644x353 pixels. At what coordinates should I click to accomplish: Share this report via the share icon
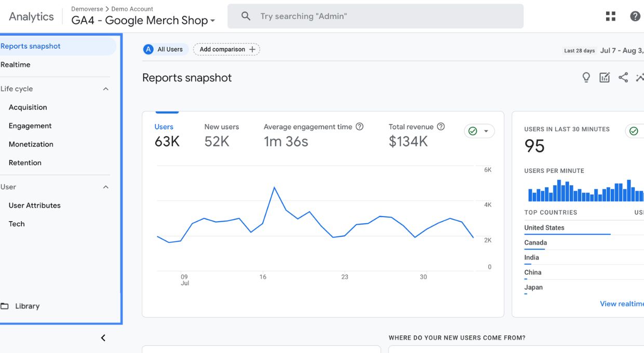click(x=623, y=77)
